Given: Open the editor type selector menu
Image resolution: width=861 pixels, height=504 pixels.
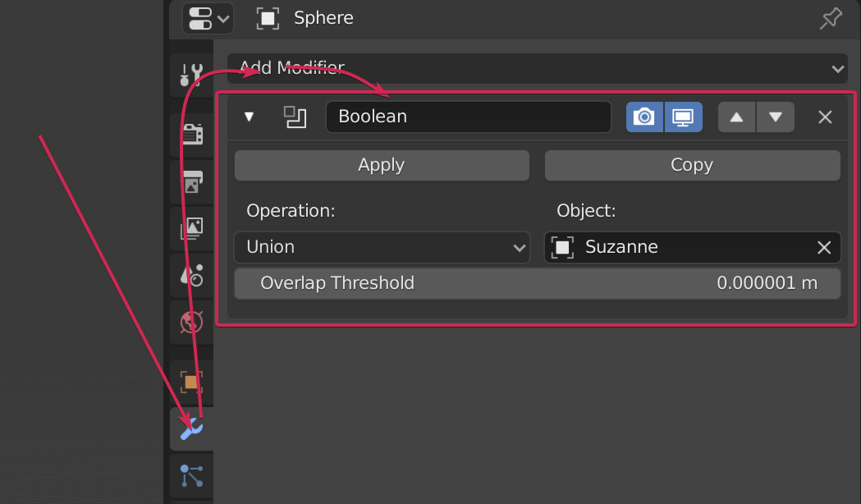Looking at the screenshot, I should (x=207, y=18).
